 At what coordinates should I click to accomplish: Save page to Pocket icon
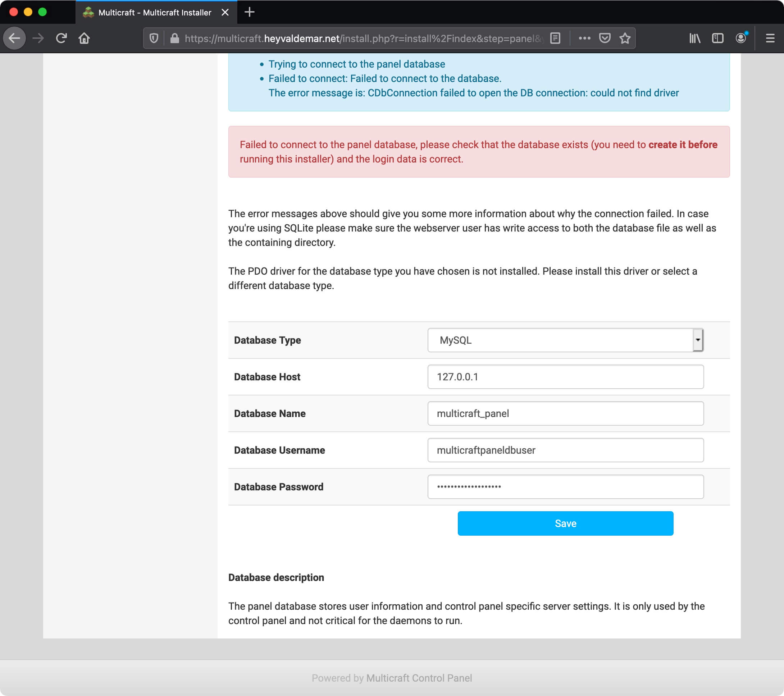click(x=605, y=38)
